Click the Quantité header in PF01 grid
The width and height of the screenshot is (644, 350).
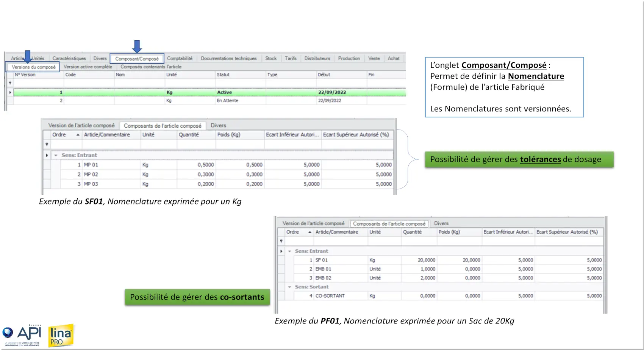(x=419, y=232)
